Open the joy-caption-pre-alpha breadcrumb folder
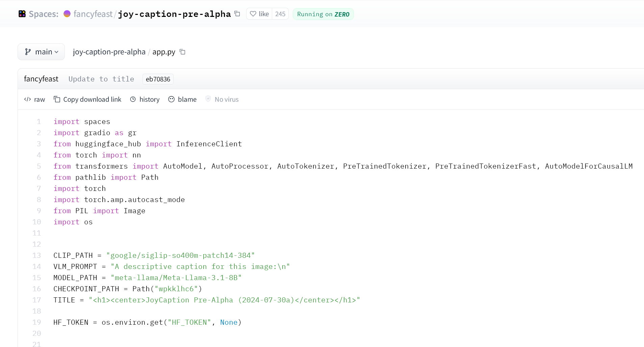This screenshot has height=347, width=644. (x=109, y=52)
